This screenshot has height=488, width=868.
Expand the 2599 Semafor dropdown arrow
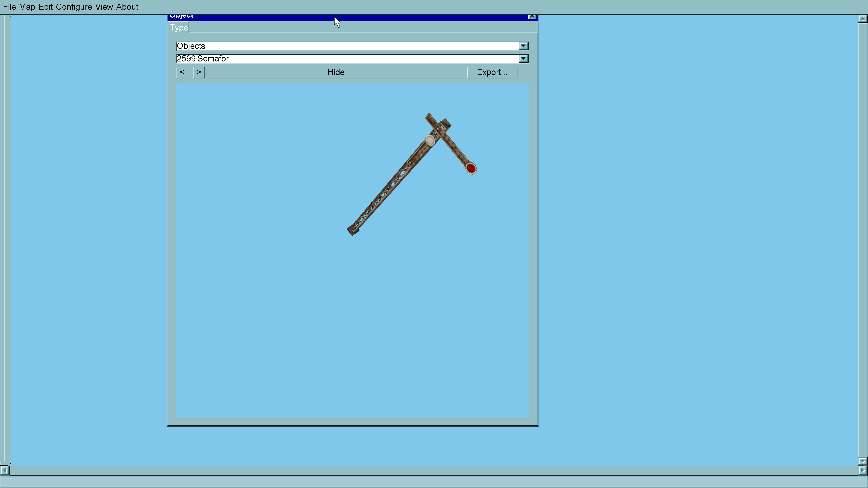point(523,59)
